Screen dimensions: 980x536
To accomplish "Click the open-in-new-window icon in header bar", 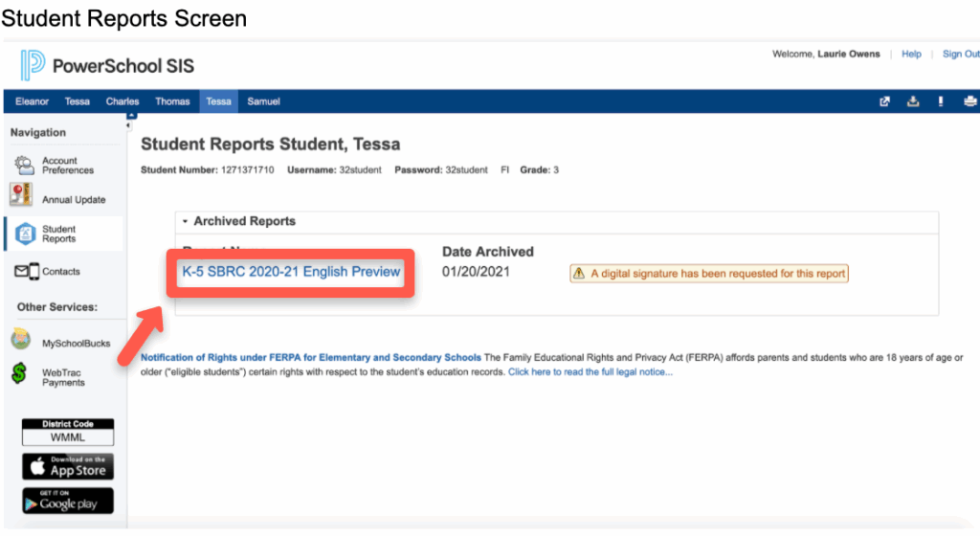I will point(885,101).
